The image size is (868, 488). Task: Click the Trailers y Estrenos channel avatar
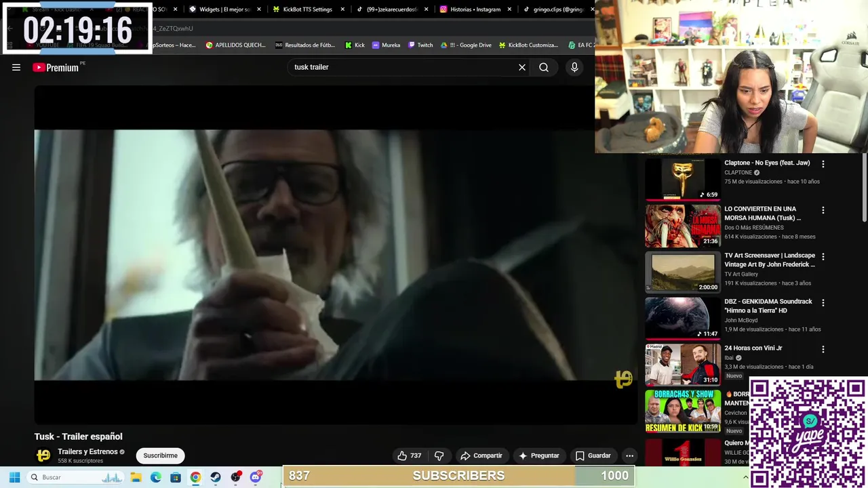[43, 455]
